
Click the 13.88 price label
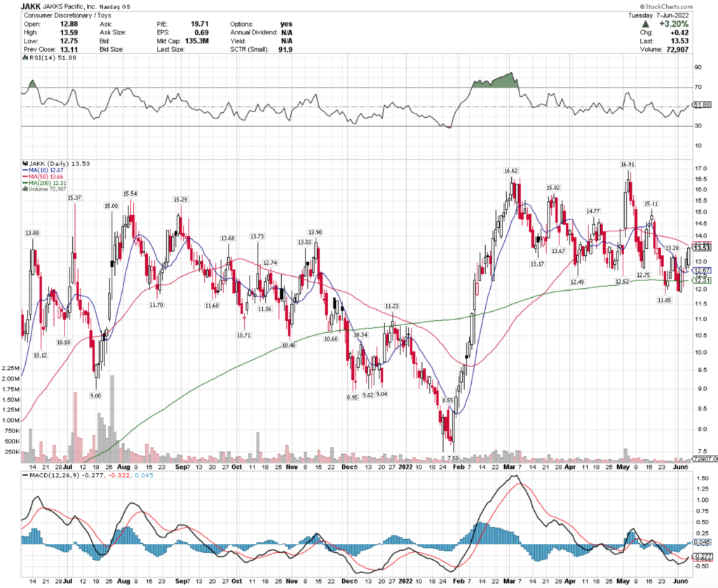pos(32,233)
